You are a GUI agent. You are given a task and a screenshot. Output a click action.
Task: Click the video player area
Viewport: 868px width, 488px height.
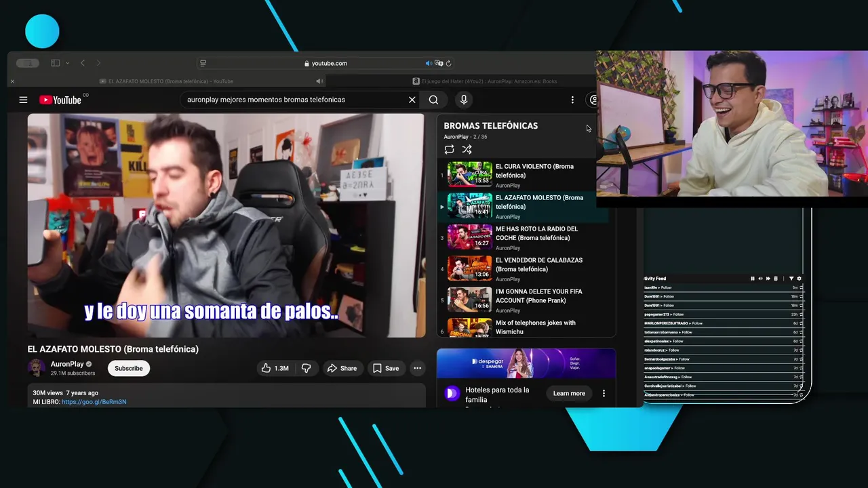(226, 225)
